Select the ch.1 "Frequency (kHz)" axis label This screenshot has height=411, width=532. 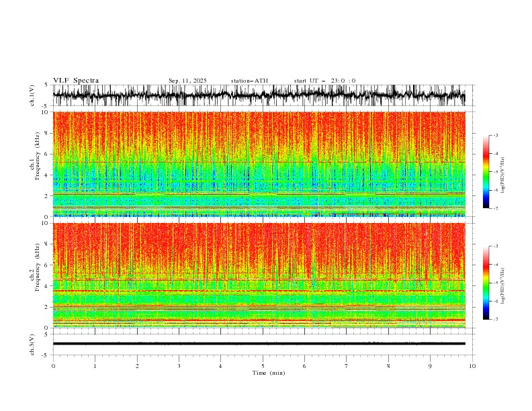click(x=38, y=156)
